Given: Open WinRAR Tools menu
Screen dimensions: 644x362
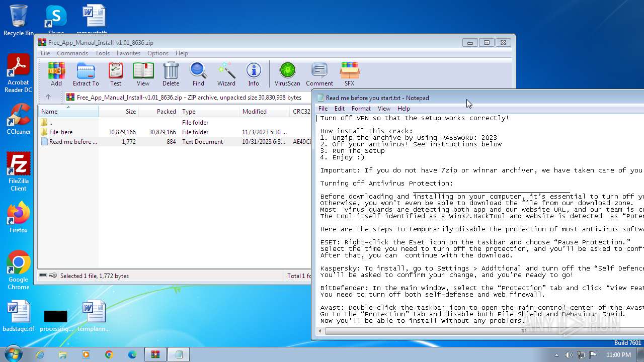Looking at the screenshot, I should pos(102,53).
